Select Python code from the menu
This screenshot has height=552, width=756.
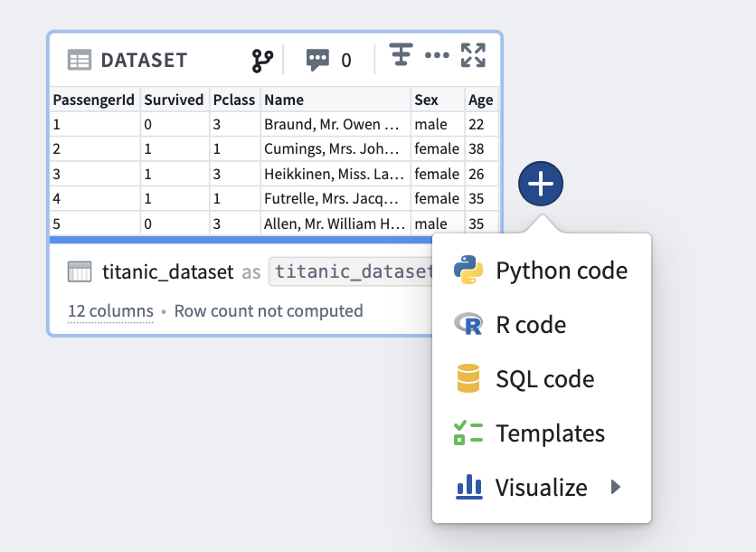click(x=542, y=271)
